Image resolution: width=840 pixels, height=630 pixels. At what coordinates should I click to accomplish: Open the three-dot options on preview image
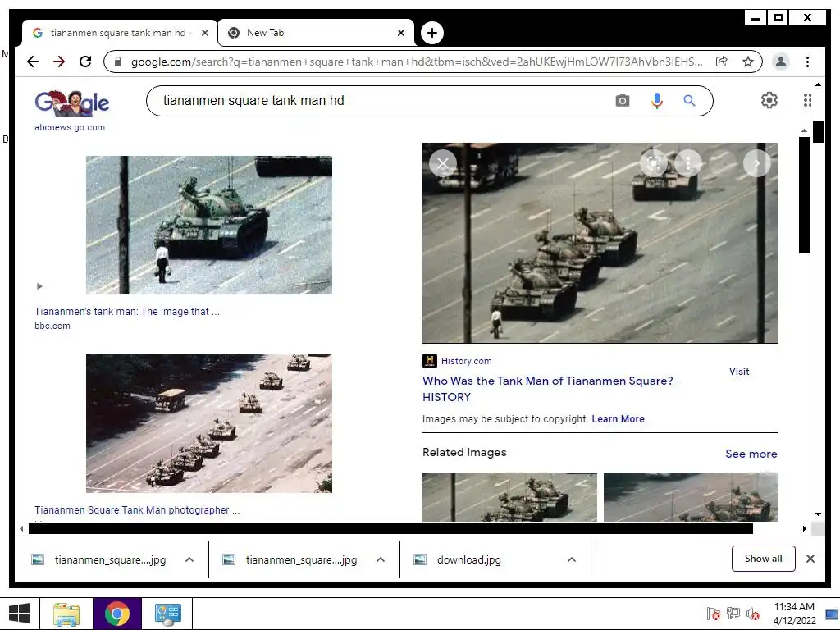(688, 163)
